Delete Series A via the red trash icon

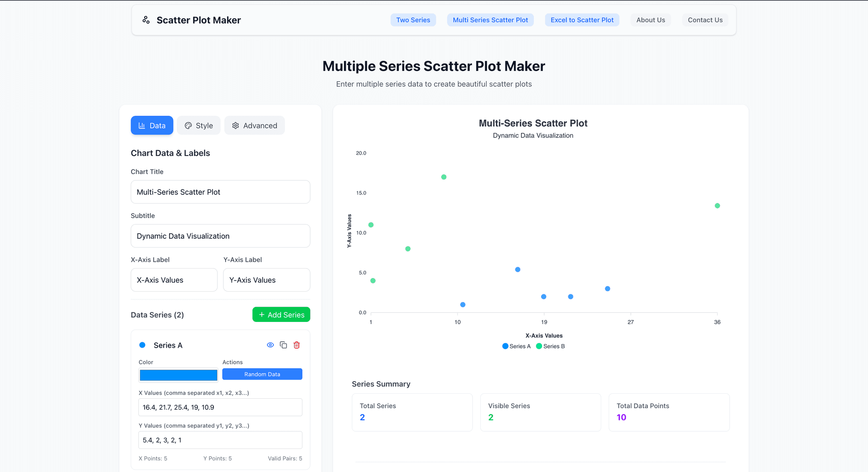coord(297,345)
